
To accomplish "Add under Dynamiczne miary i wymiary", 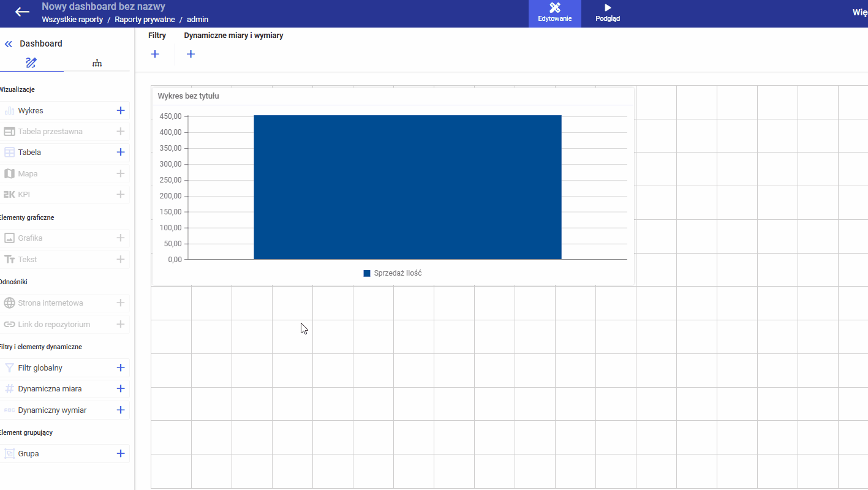I will pyautogui.click(x=191, y=55).
